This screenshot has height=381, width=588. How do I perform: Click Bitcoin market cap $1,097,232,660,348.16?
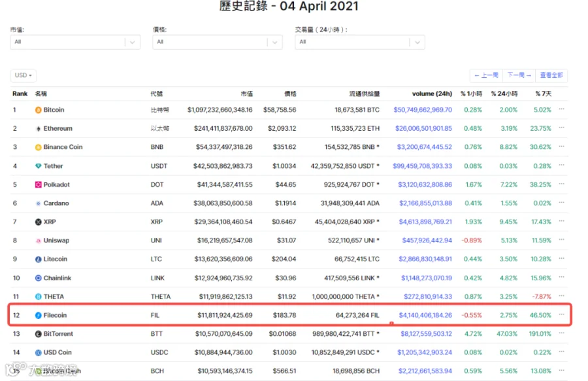[220, 110]
